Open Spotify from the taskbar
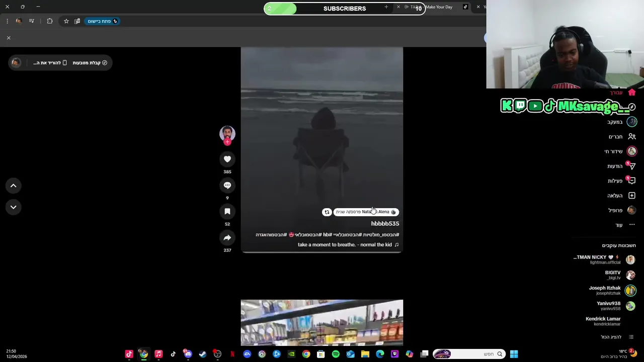 point(336,354)
